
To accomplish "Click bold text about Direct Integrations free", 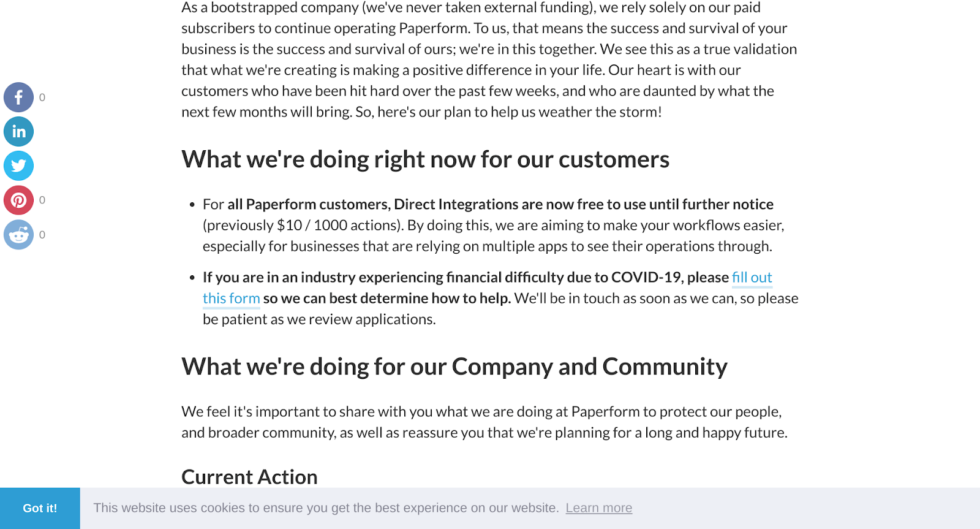I will click(500, 204).
